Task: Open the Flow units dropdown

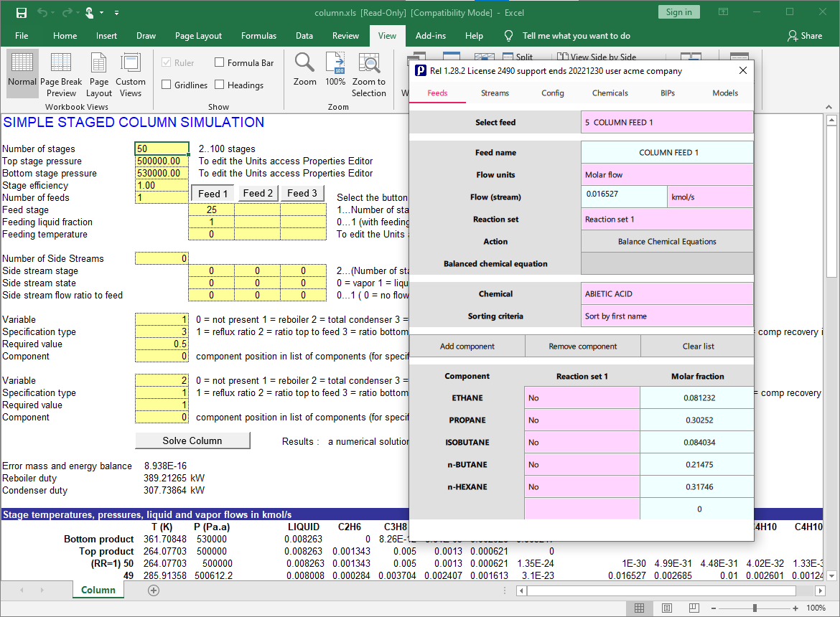Action: (x=667, y=175)
